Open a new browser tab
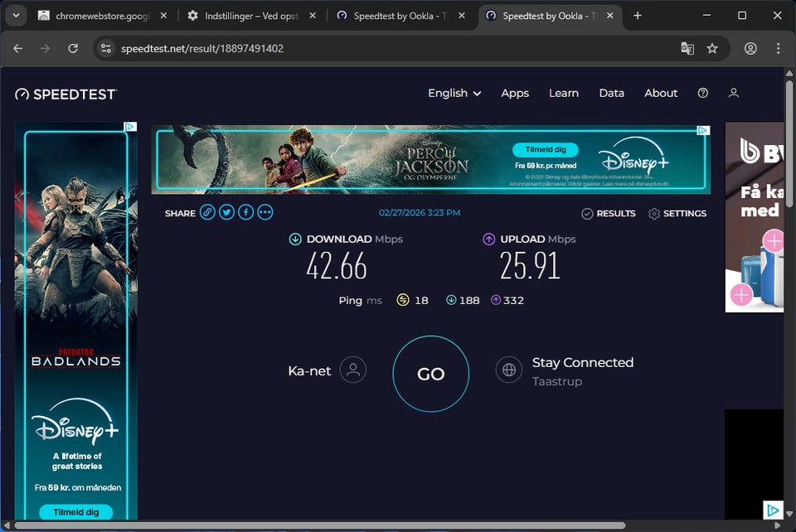 point(638,16)
